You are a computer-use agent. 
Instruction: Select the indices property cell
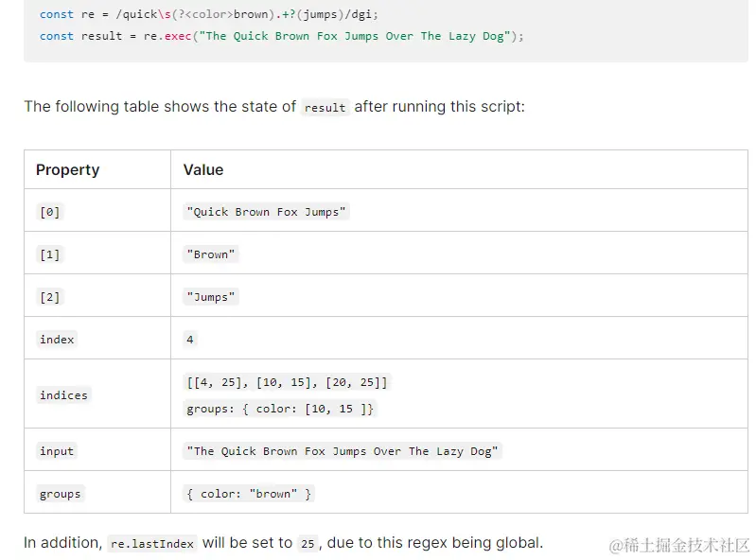coord(63,395)
